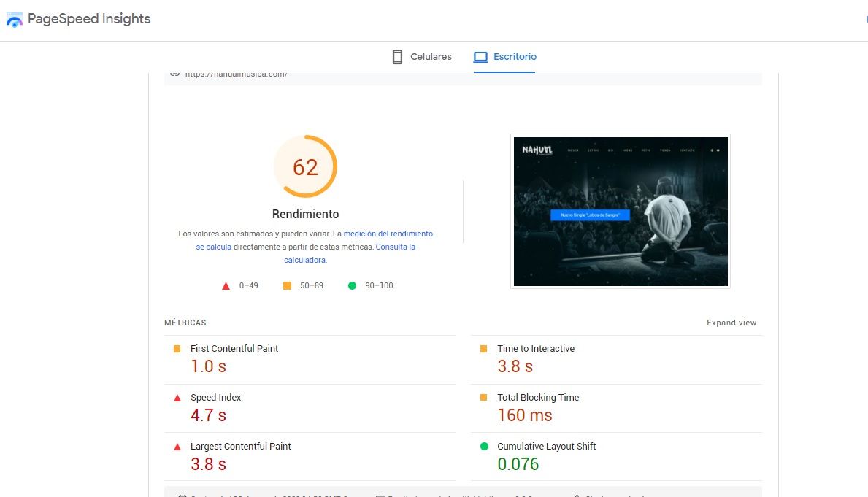868x497 pixels.
Task: Click the 3.8 s value under Largest Contentful Paint
Action: coord(208,463)
